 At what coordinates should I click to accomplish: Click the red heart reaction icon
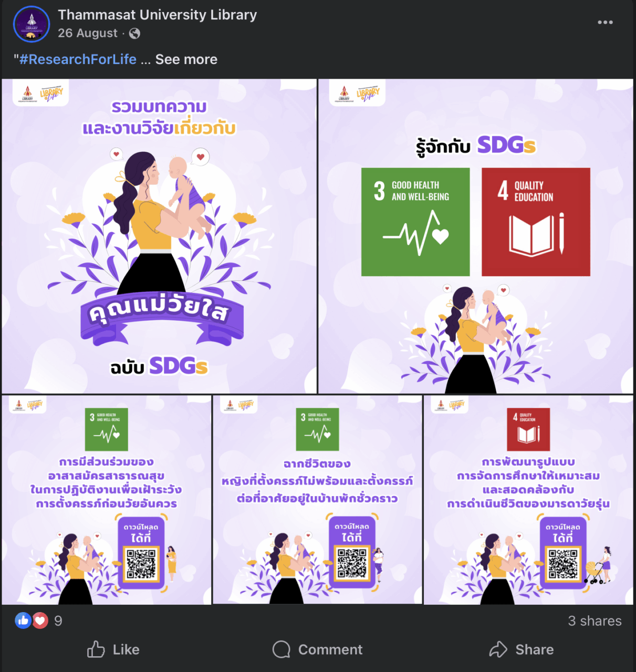(x=40, y=621)
